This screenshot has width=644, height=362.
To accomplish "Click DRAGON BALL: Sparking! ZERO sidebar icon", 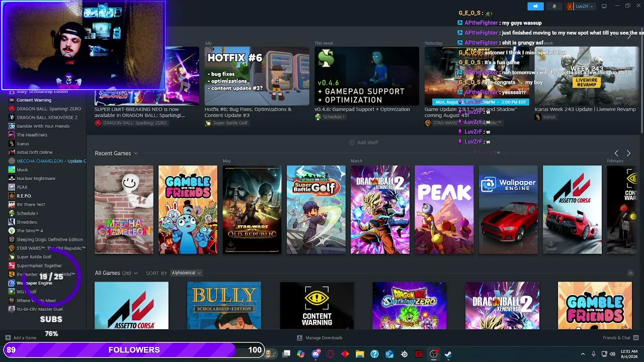I will 12,109.
